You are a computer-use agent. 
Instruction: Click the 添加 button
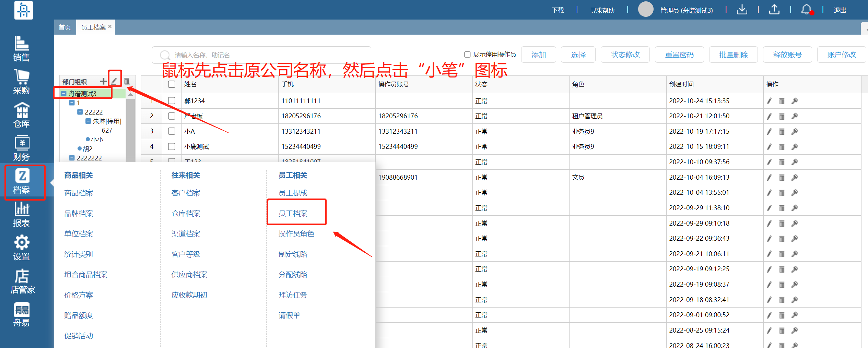coord(538,55)
